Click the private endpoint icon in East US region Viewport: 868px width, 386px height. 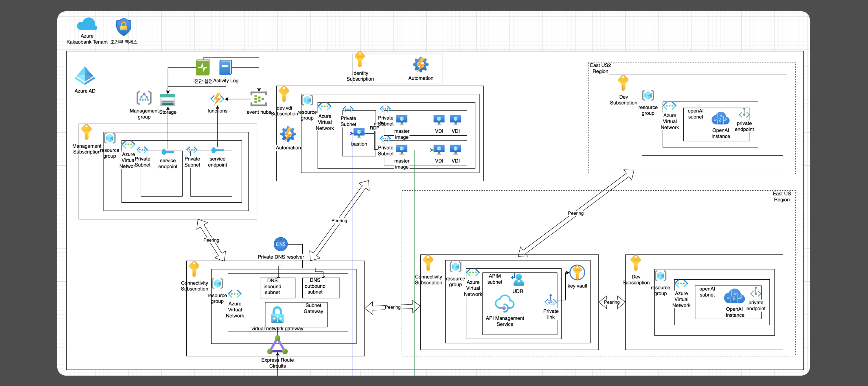(x=756, y=292)
